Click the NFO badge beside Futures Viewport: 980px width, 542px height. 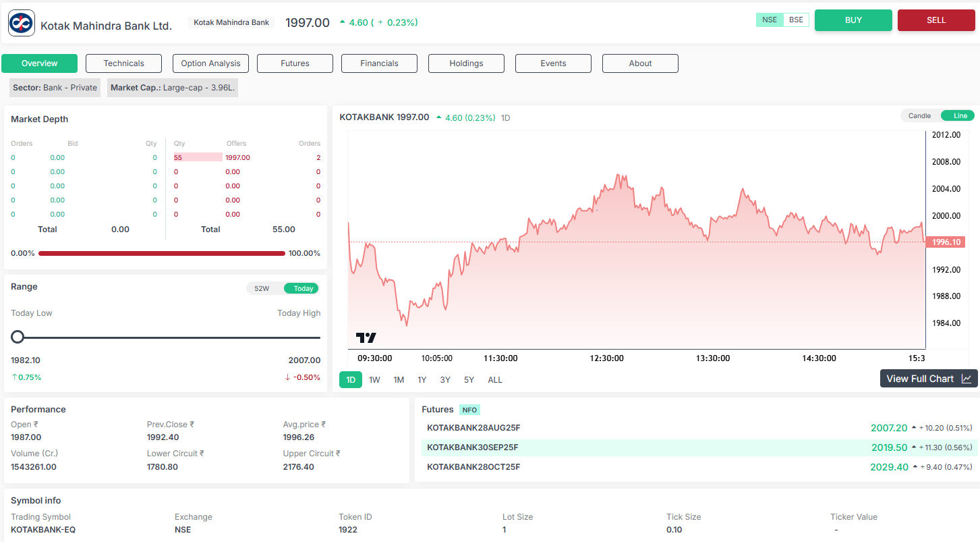(x=469, y=410)
